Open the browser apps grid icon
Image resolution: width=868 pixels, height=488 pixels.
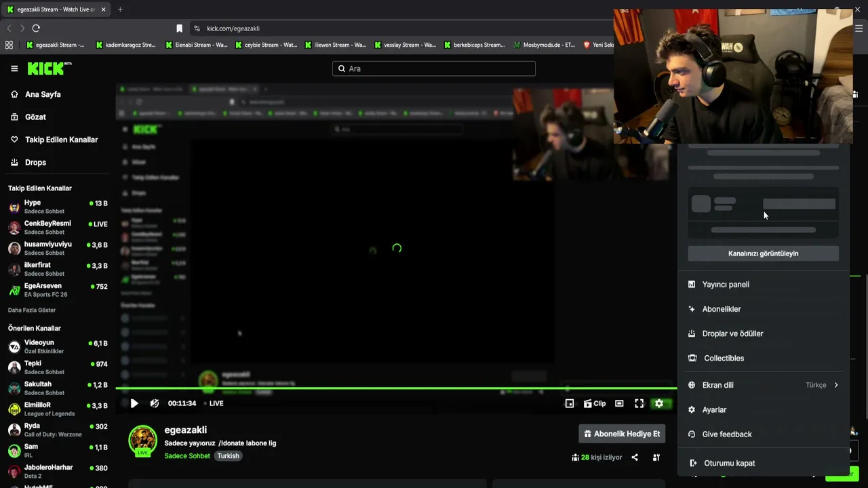pos(9,45)
